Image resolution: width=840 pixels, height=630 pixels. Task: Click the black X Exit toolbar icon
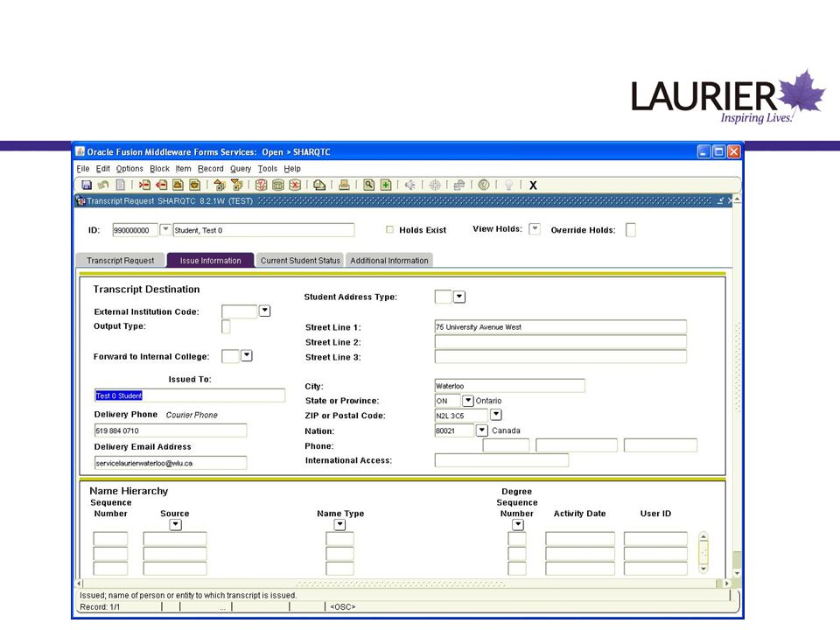coord(533,185)
